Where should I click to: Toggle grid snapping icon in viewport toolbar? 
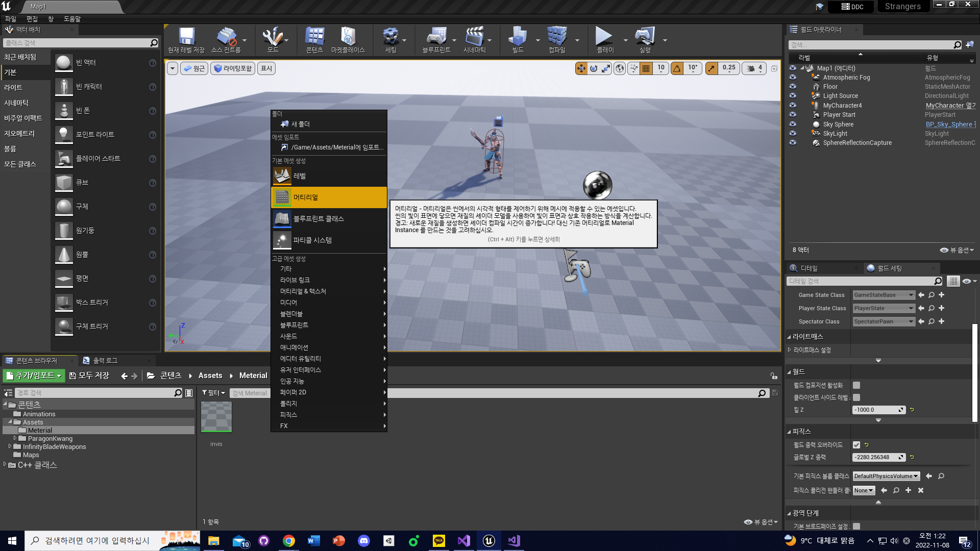pos(646,68)
